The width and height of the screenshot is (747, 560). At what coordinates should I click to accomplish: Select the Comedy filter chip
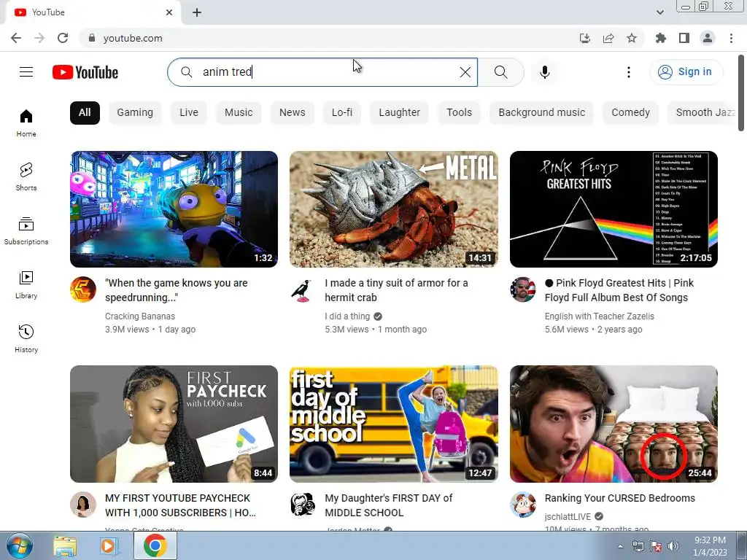(x=630, y=113)
